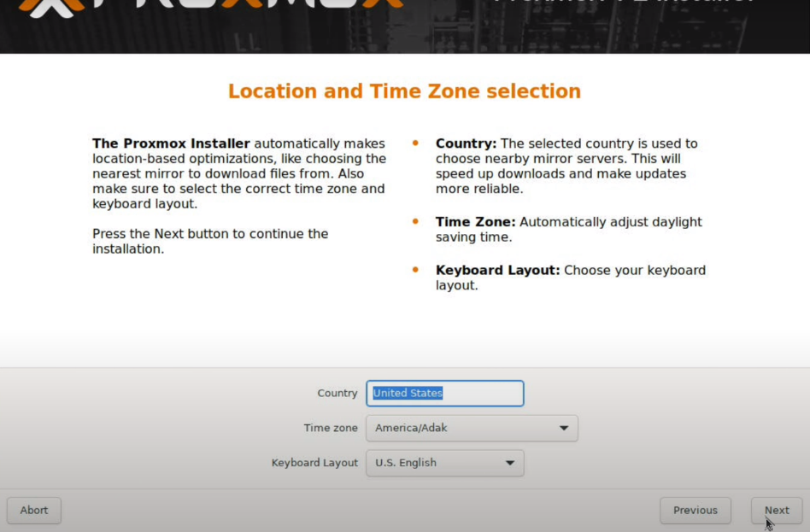
Task: Click the bold Country: description heading
Action: click(x=466, y=143)
